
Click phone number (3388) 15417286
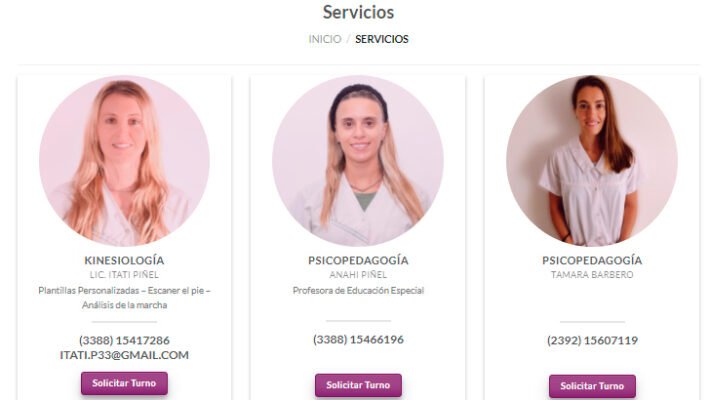pos(124,340)
